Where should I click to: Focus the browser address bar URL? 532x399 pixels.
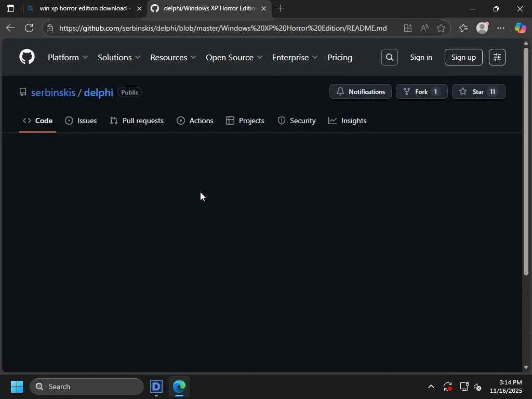tap(223, 28)
